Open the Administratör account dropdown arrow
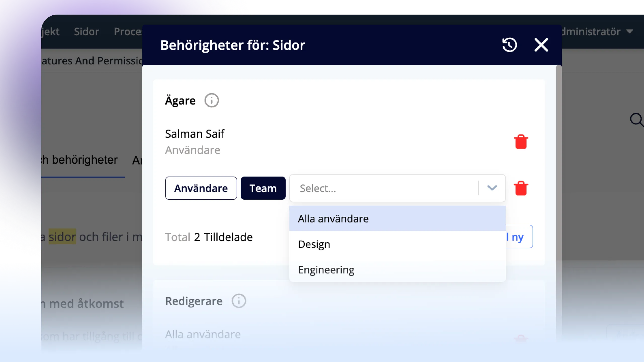 (x=630, y=31)
